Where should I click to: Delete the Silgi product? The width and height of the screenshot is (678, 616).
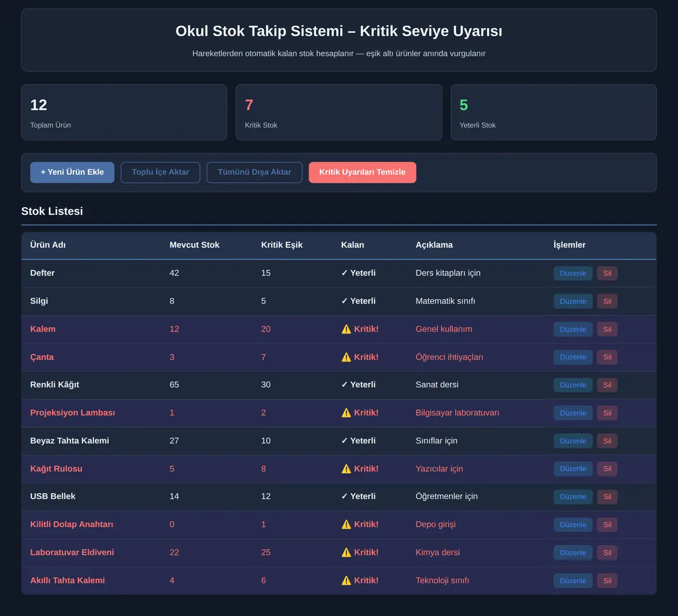click(607, 301)
